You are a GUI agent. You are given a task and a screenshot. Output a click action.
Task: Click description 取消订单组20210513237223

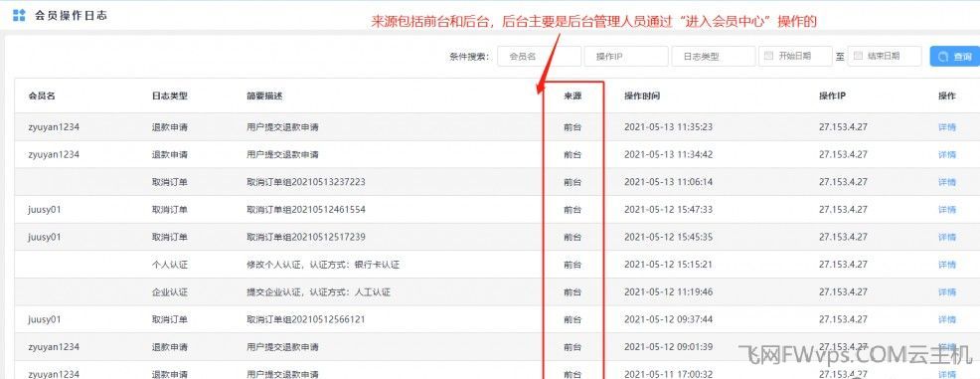[x=305, y=182]
